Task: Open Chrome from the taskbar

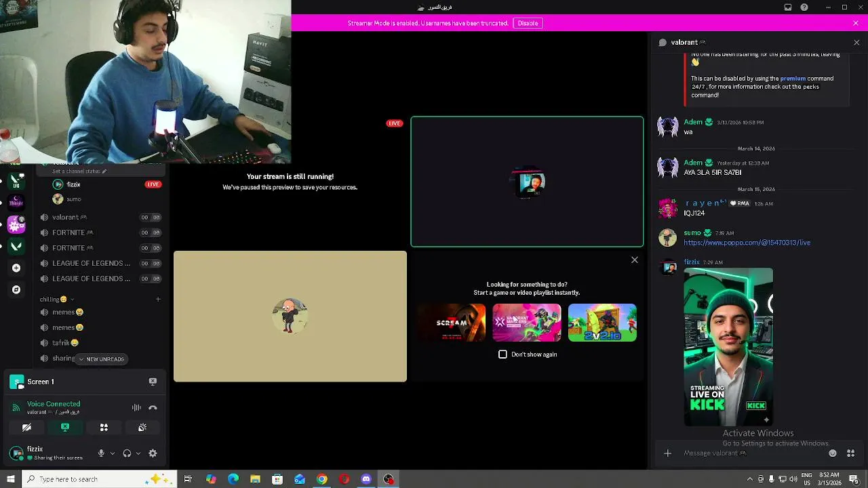Action: pyautogui.click(x=322, y=479)
